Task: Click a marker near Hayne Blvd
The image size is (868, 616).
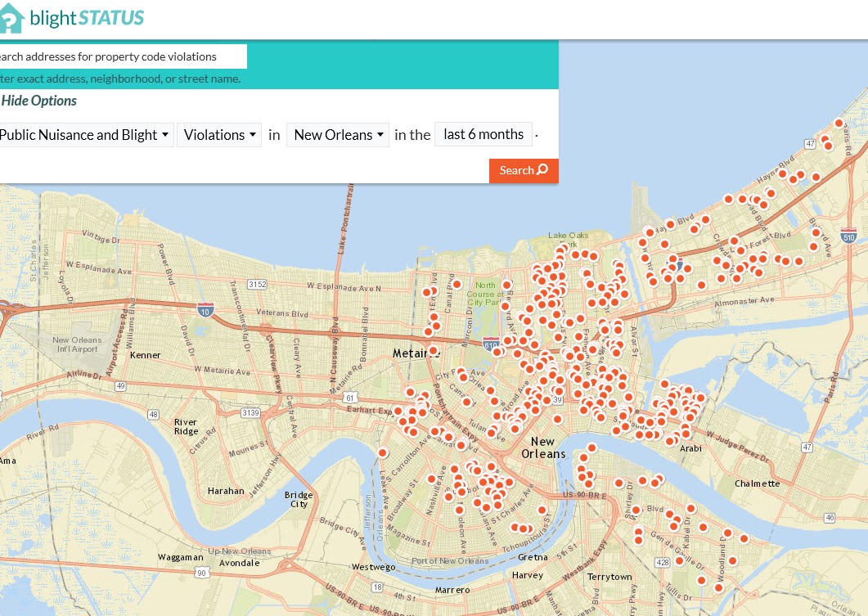Action: pos(782,173)
